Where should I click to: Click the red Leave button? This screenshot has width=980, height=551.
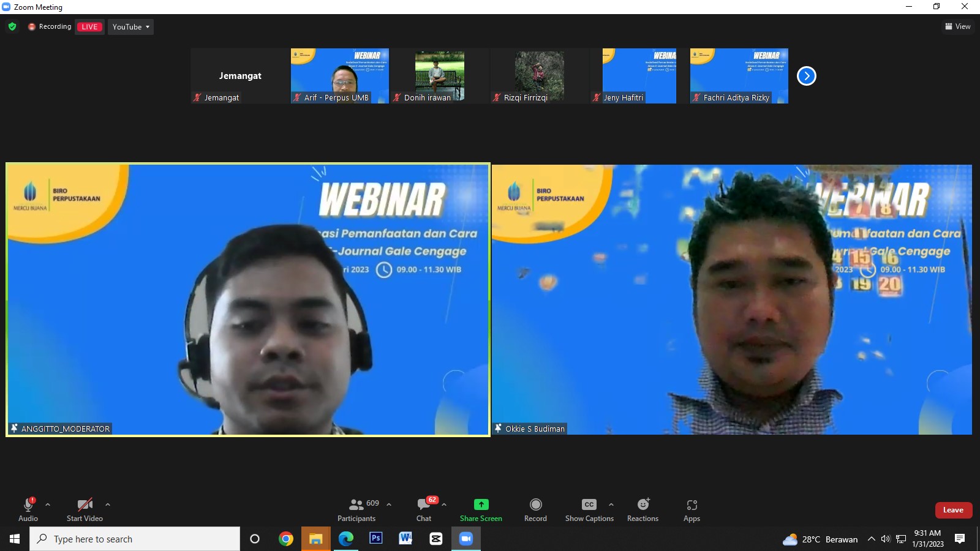click(x=953, y=510)
